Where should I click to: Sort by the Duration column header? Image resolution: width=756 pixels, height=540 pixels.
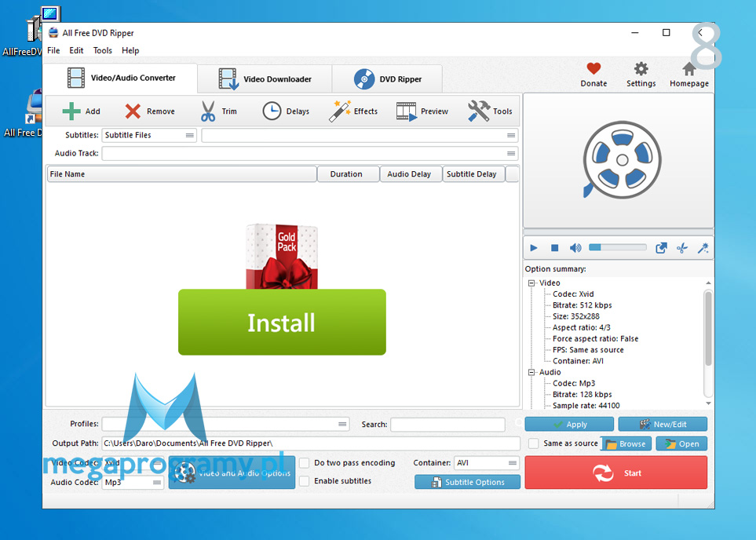click(x=348, y=174)
